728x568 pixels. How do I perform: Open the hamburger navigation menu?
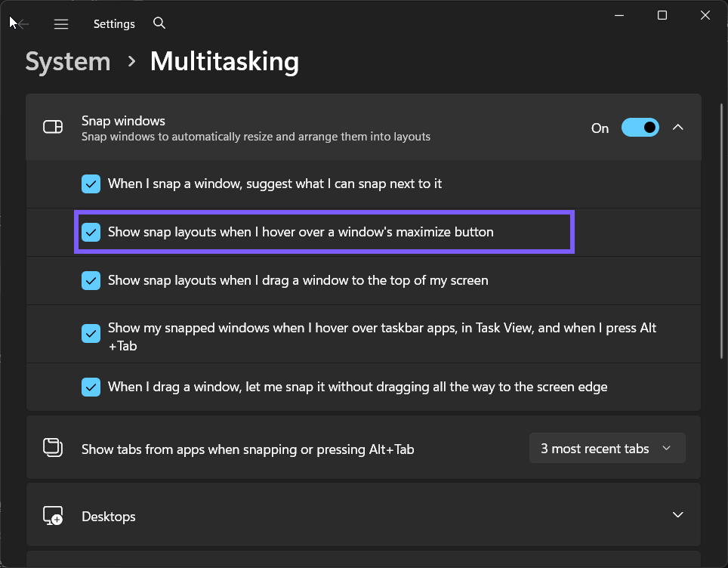[x=61, y=23]
